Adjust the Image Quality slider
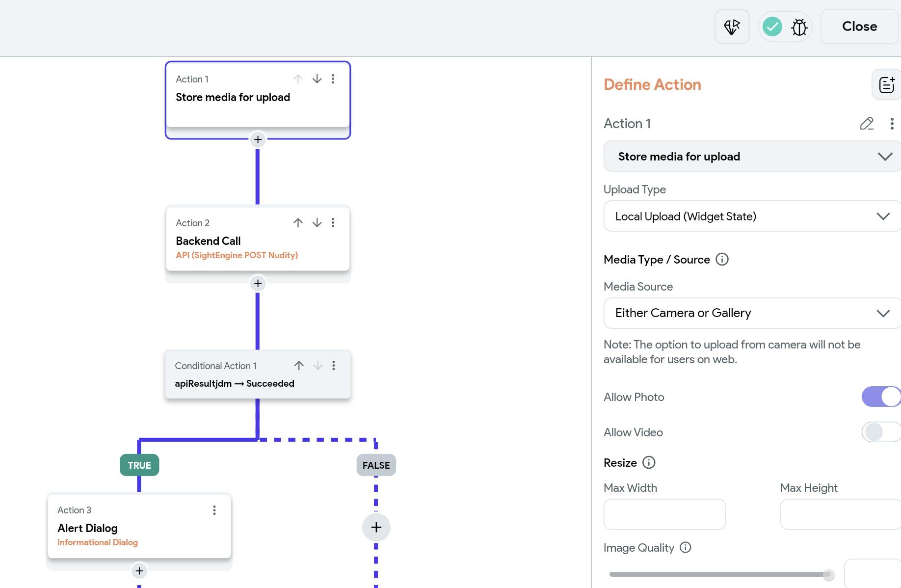The height and width of the screenshot is (588, 901). coord(828,574)
